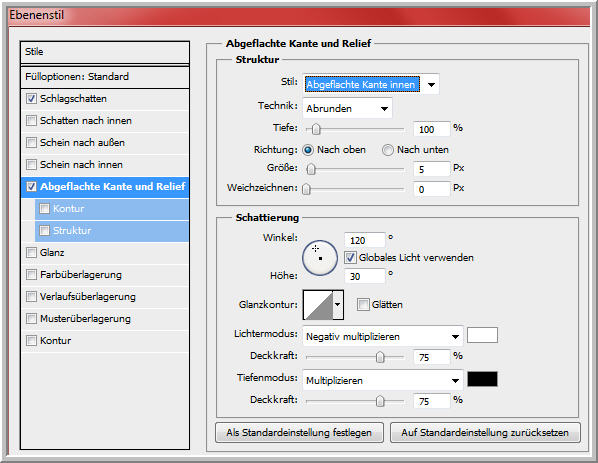This screenshot has width=598, height=463.
Task: Open the Technik Abrunden dropdown
Action: point(347,108)
